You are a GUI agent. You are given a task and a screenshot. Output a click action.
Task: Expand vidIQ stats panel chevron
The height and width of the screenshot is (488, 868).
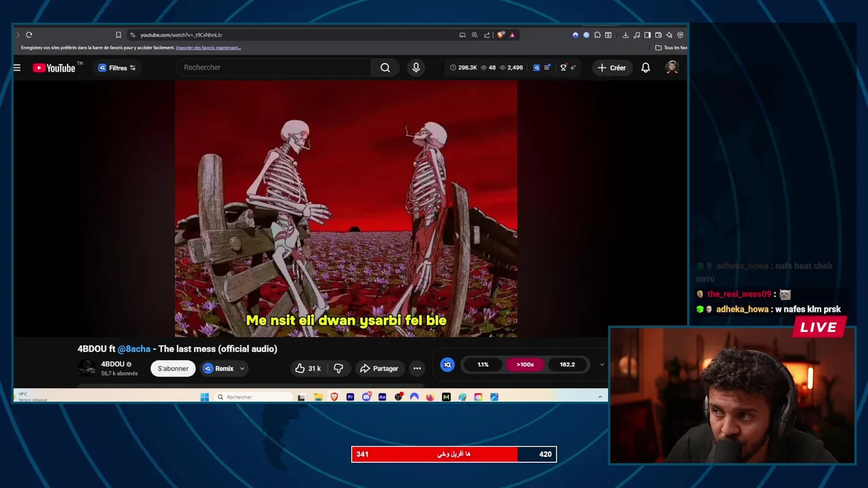(x=601, y=365)
